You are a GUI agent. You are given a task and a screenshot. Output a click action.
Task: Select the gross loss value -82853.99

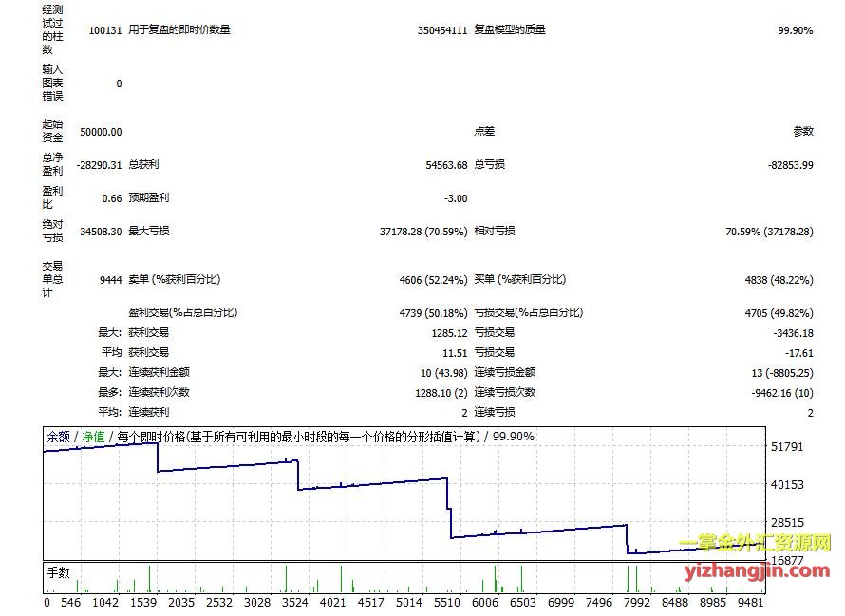pyautogui.click(x=790, y=165)
